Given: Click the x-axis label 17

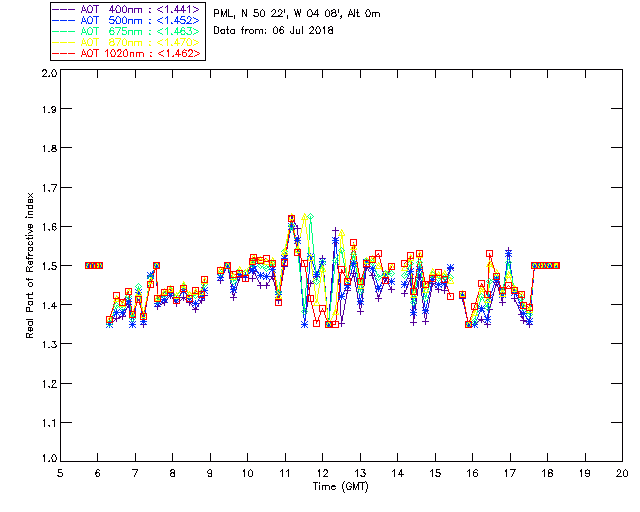Looking at the screenshot, I should (510, 473).
